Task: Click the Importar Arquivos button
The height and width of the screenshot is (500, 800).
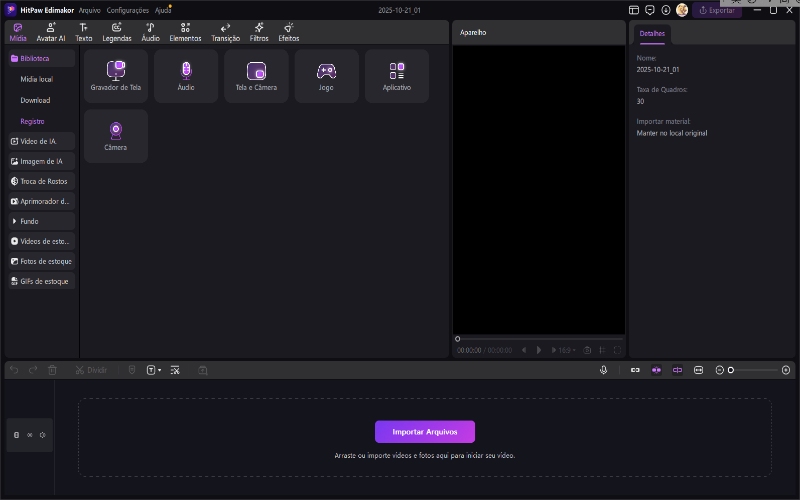Action: (x=424, y=432)
